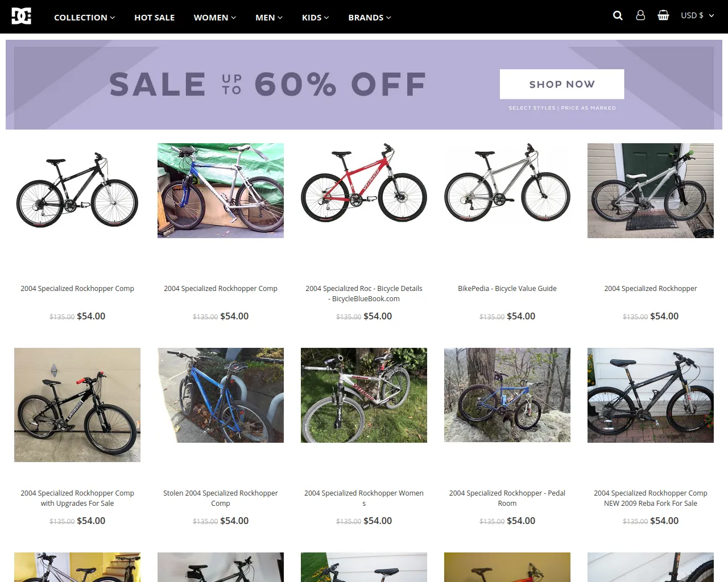
Task: Open the red Specialized bike thumbnail
Action: (x=364, y=184)
